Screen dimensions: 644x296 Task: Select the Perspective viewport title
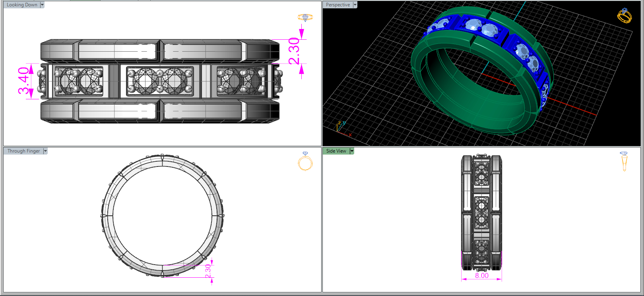338,5
